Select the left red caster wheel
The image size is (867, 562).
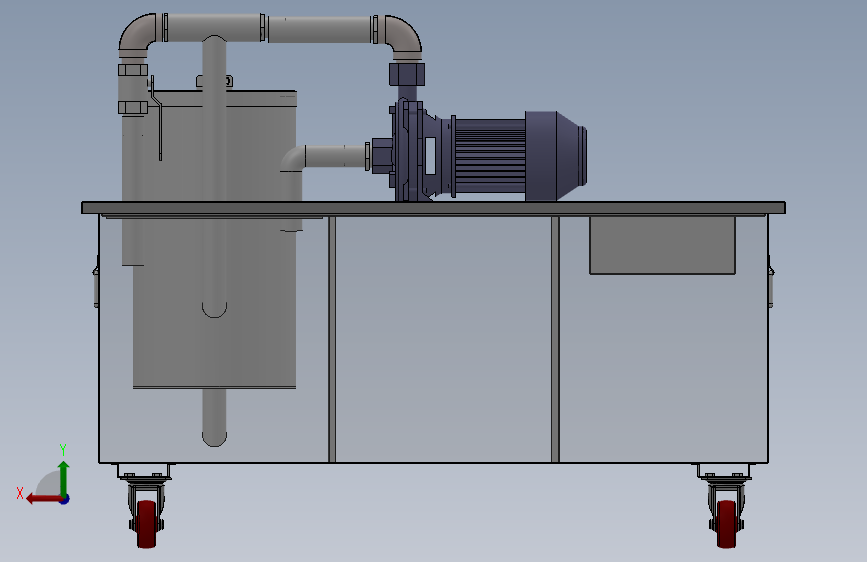(147, 524)
